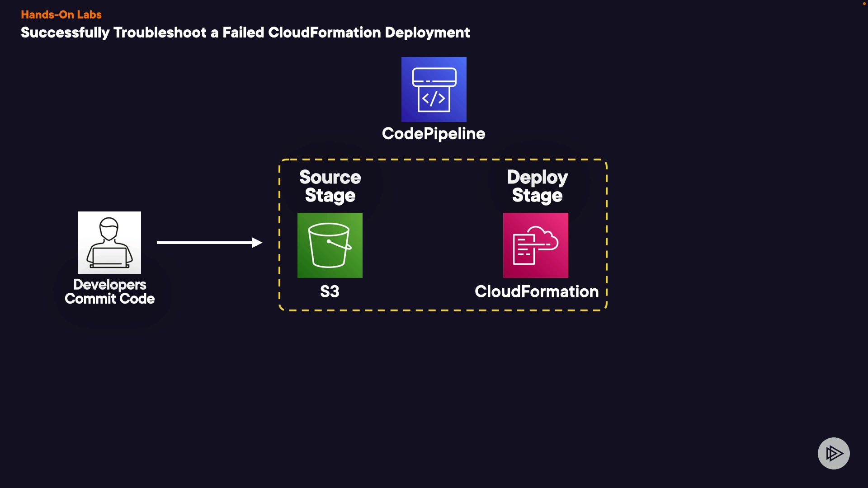Click the small orange dot top-right

pos(864,4)
